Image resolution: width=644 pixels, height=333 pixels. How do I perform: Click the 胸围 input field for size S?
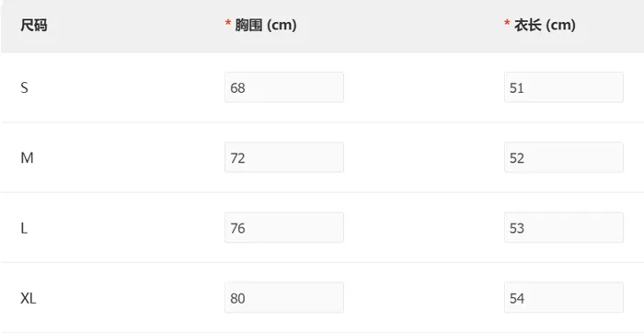(284, 87)
